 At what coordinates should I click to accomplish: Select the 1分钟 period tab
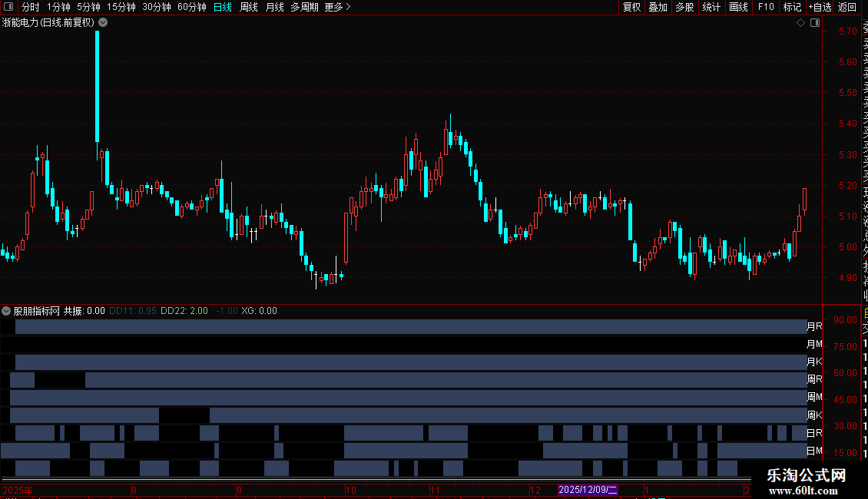tap(58, 7)
